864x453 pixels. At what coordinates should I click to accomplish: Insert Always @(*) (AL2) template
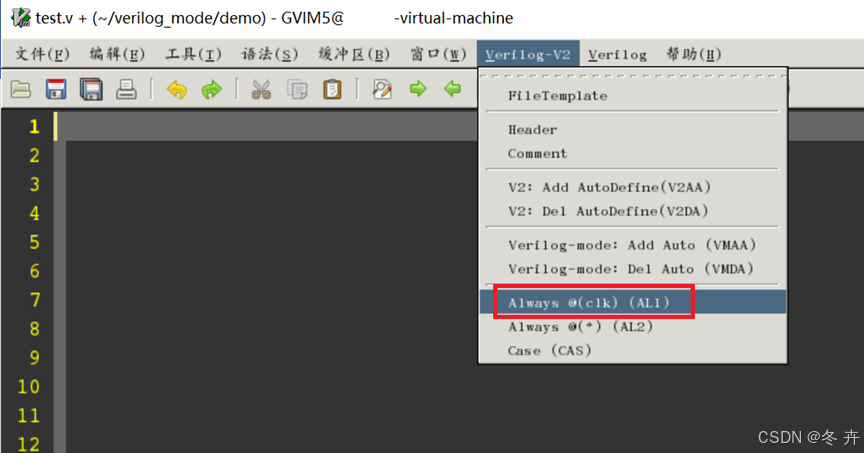633,327
